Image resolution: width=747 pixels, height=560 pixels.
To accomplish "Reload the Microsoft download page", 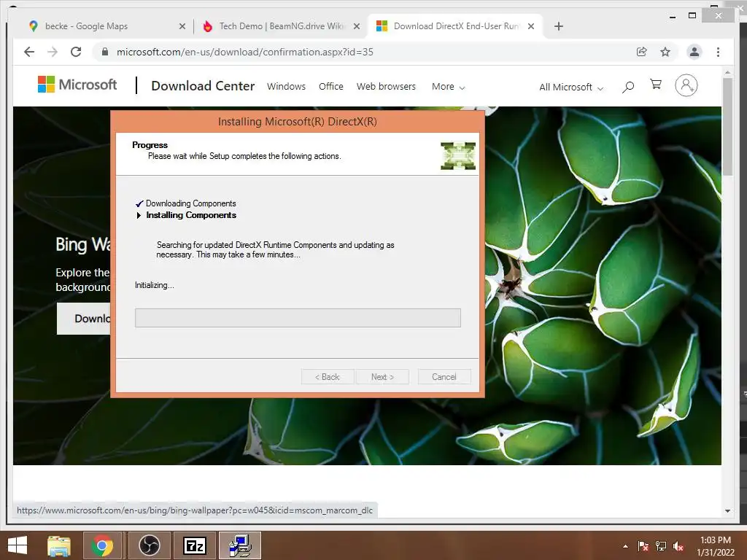I will pyautogui.click(x=76, y=52).
